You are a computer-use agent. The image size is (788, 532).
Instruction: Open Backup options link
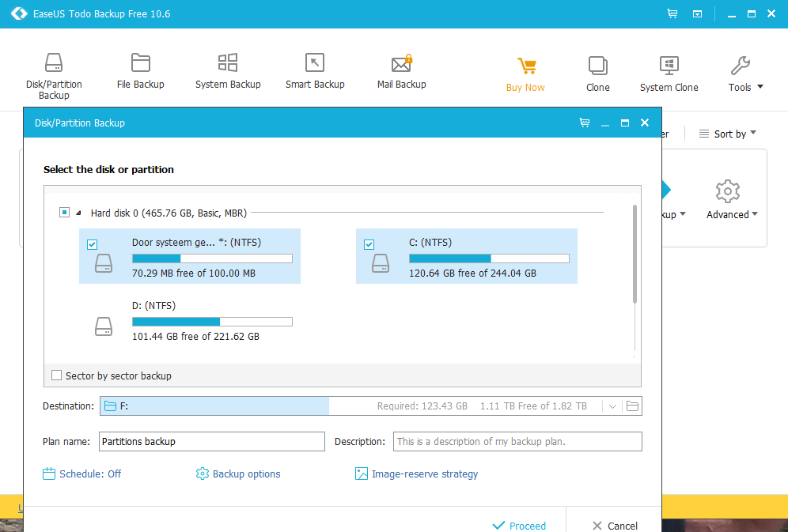238,474
